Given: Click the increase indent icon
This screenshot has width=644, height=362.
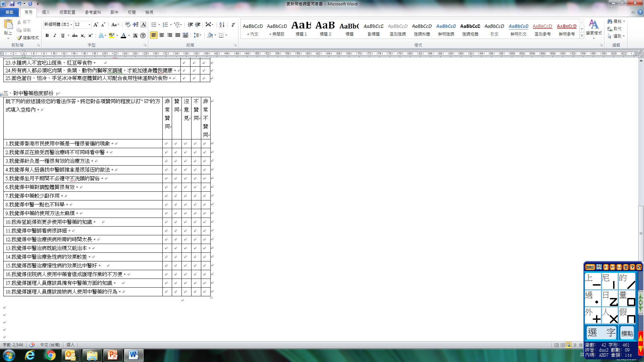Looking at the screenshot, I should (x=198, y=25).
